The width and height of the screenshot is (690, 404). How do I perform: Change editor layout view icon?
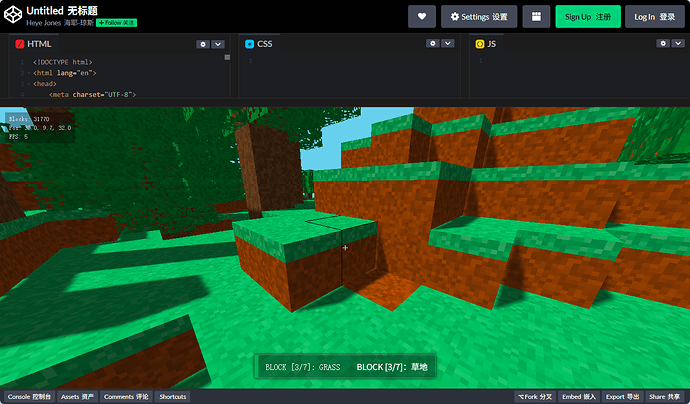pyautogui.click(x=536, y=17)
